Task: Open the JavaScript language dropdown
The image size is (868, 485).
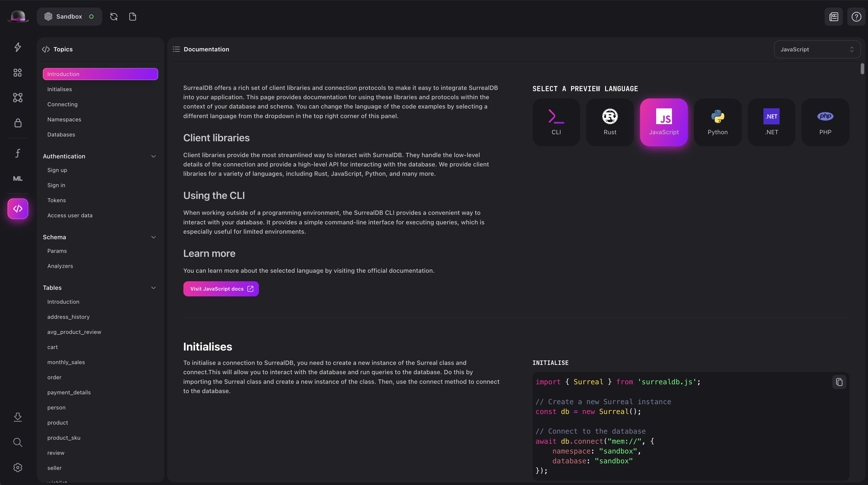Action: point(817,49)
